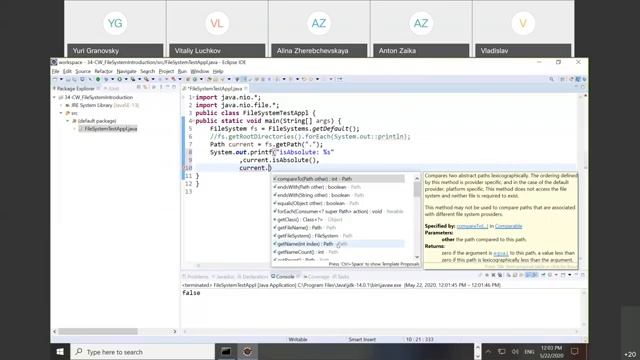Click Package Explorer horizontal scrollbar thumb
The width and height of the screenshot is (640, 360).
(x=98, y=331)
